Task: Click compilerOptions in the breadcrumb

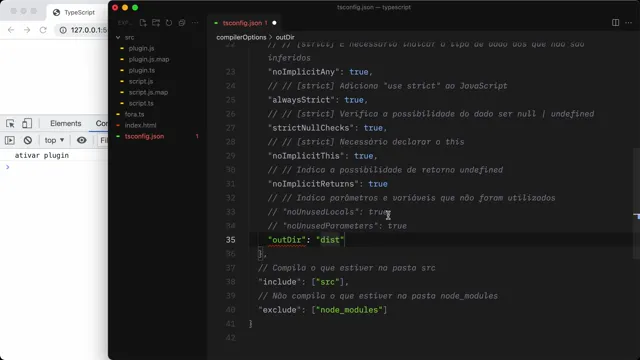Action: 241,37
